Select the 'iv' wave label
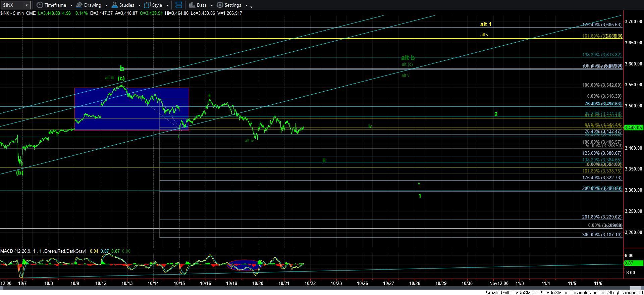Screen dimensions: 644x295 coord(370,126)
